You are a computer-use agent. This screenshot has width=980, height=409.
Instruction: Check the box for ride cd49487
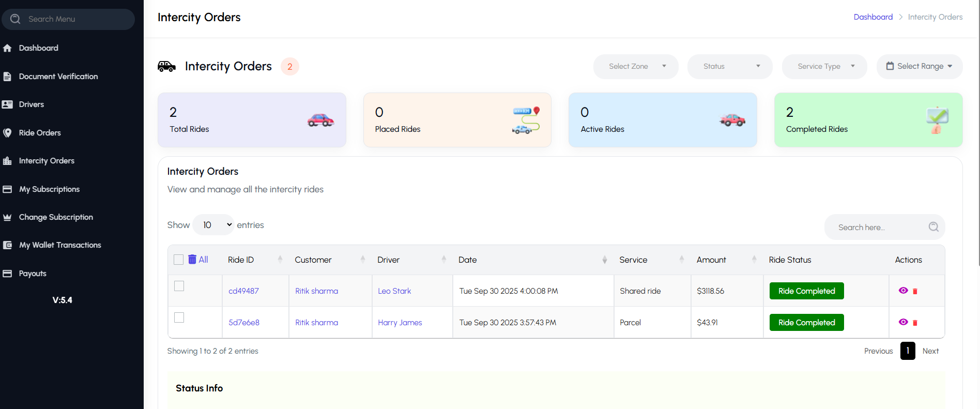[179, 286]
